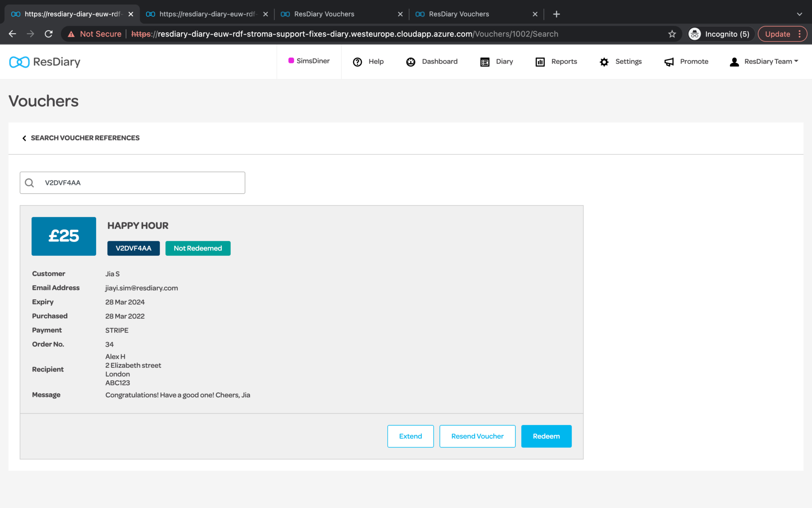Click the Redeem button
812x508 pixels.
(546, 436)
